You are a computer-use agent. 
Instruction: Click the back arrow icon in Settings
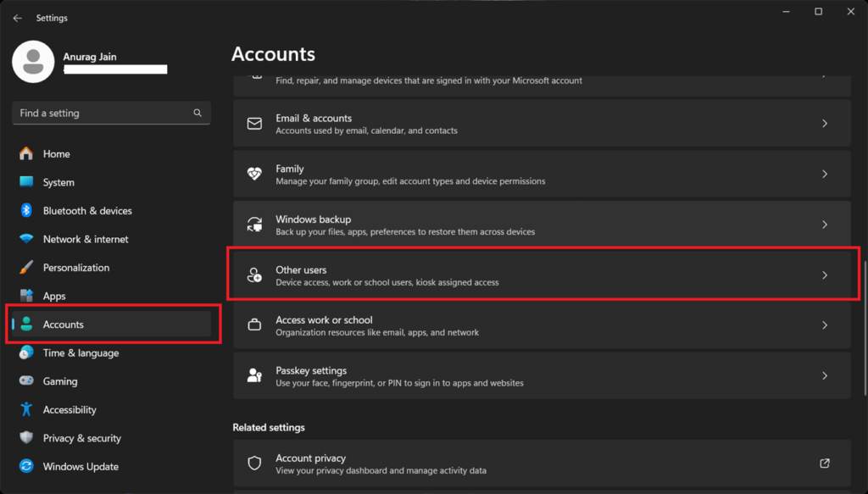[18, 18]
